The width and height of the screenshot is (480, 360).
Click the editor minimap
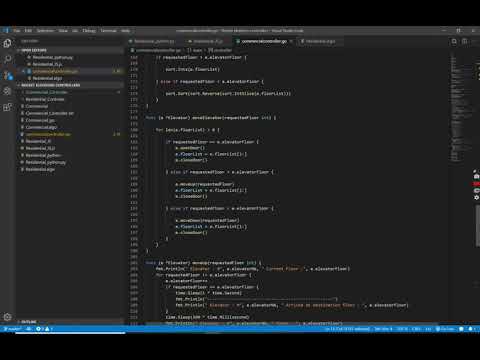[461, 107]
